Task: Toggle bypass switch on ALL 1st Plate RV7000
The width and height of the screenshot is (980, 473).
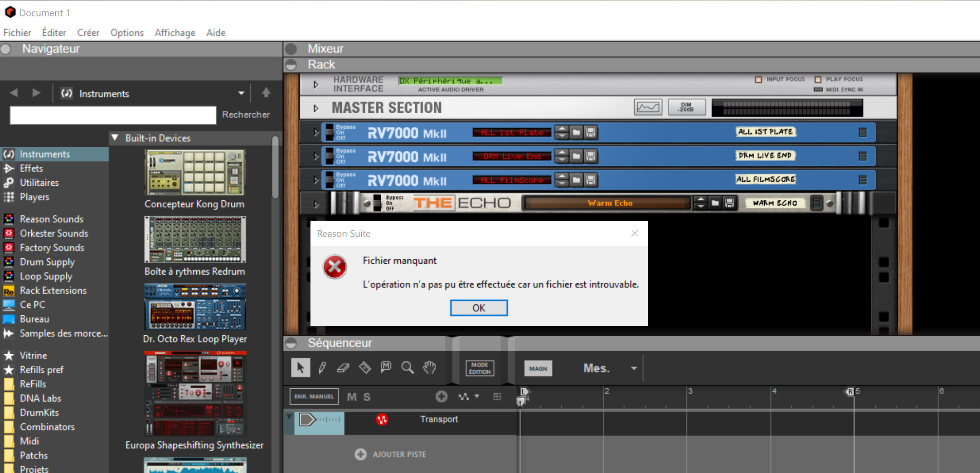Action: coord(330,132)
